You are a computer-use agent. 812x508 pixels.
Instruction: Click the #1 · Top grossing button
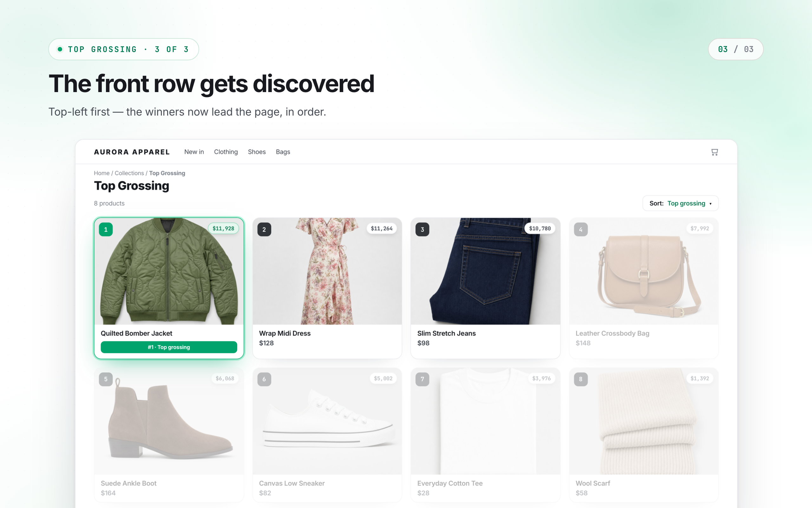pyautogui.click(x=169, y=347)
